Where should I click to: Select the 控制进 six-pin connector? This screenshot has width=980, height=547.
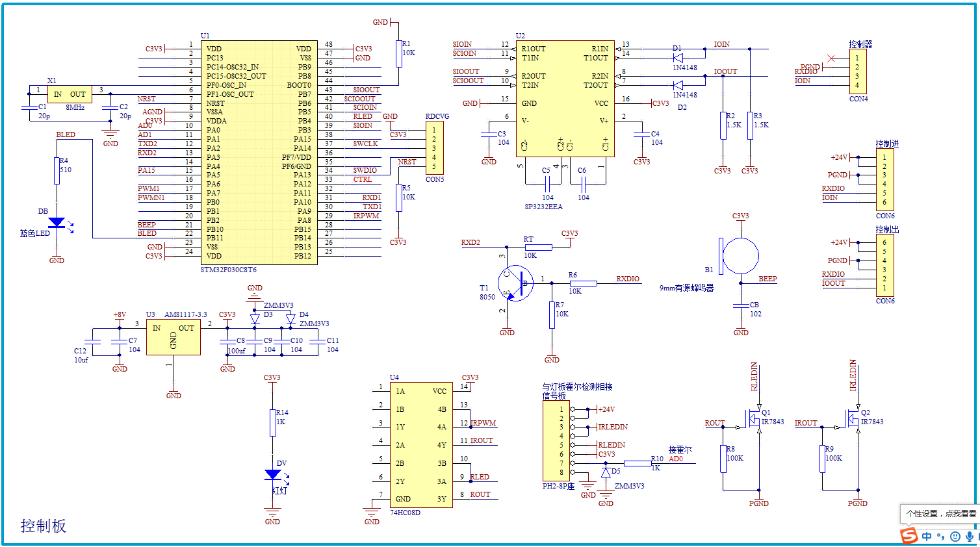(x=884, y=180)
